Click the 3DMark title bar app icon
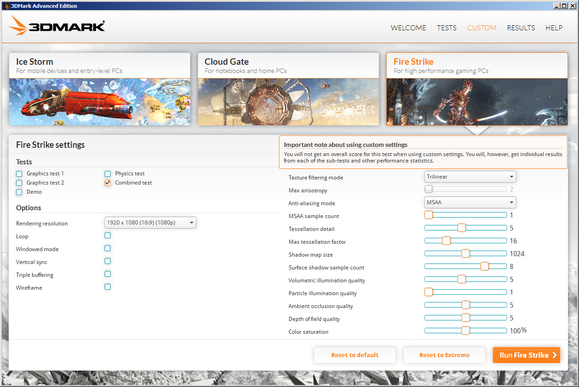The width and height of the screenshot is (579, 387). (x=6, y=6)
